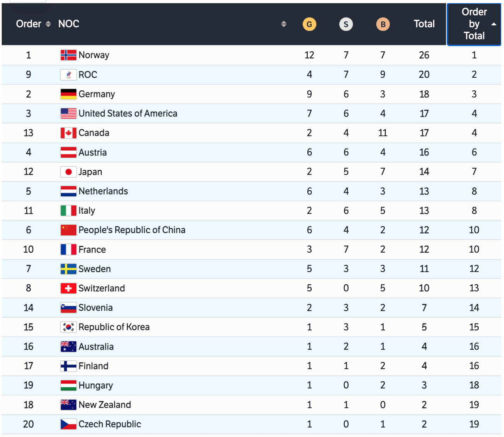Click the Total column header
The image size is (504, 437).
pyautogui.click(x=424, y=24)
